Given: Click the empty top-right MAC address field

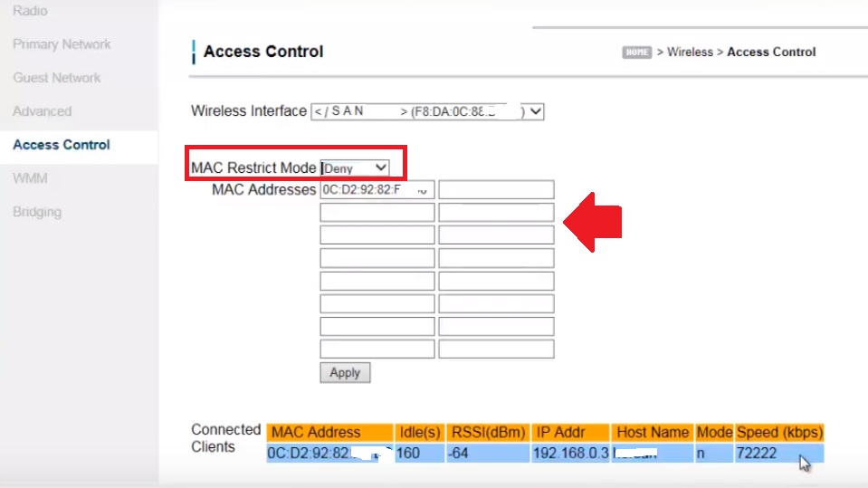Looking at the screenshot, I should (496, 190).
